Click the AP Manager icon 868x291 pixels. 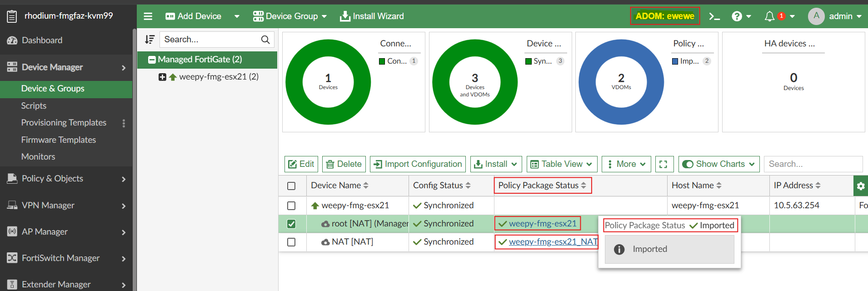point(12,231)
